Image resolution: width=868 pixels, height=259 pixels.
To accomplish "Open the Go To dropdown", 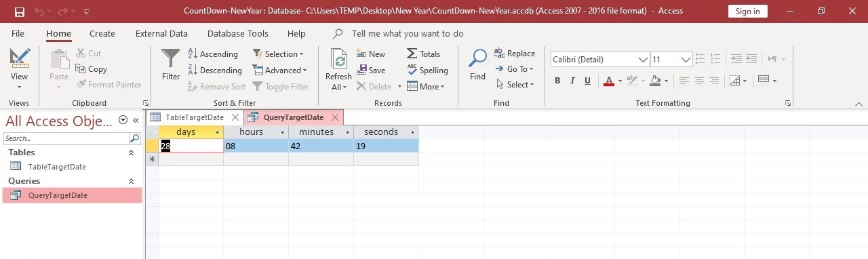I will (515, 69).
